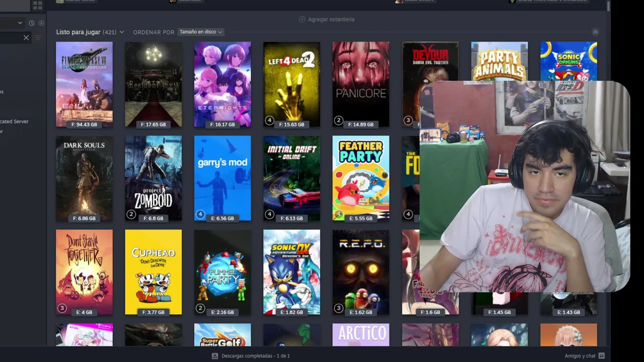Click the Listo para jugar shelf title
This screenshot has width=644, height=362.
click(78, 32)
